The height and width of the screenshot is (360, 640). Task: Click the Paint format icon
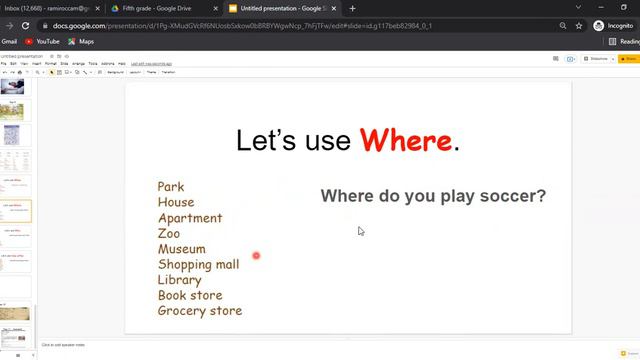27,72
